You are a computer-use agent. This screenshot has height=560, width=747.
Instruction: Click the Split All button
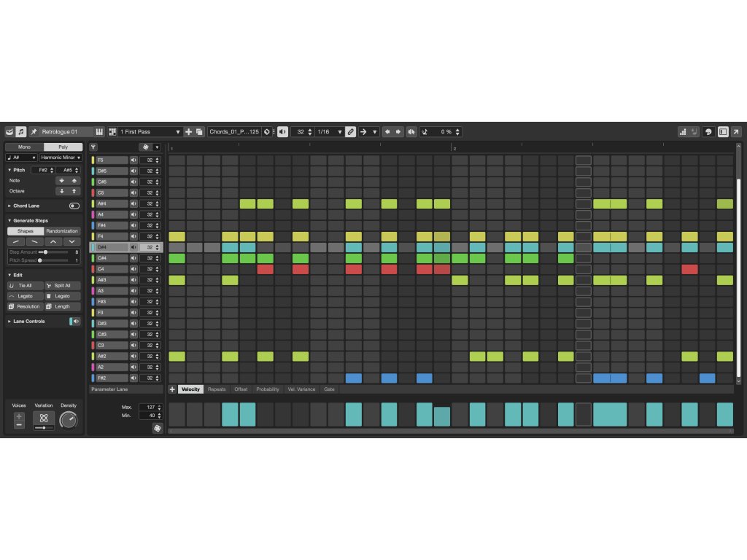pos(62,286)
